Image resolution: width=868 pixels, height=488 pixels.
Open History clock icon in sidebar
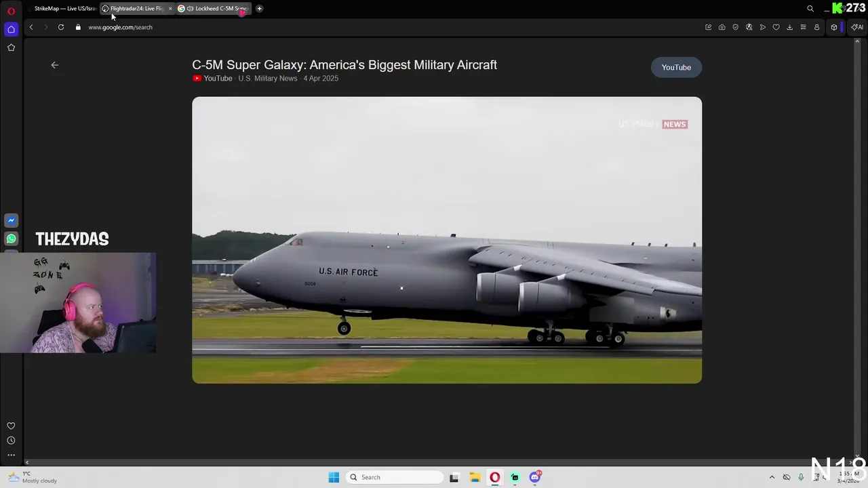(x=11, y=441)
